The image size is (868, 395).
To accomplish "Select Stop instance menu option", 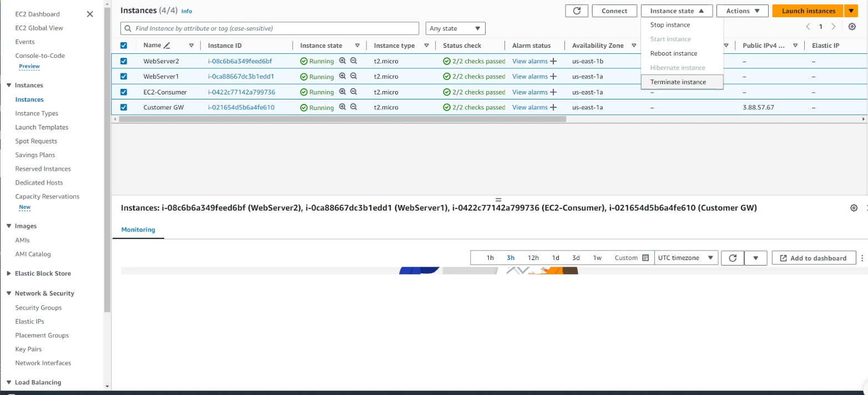I will click(x=670, y=25).
